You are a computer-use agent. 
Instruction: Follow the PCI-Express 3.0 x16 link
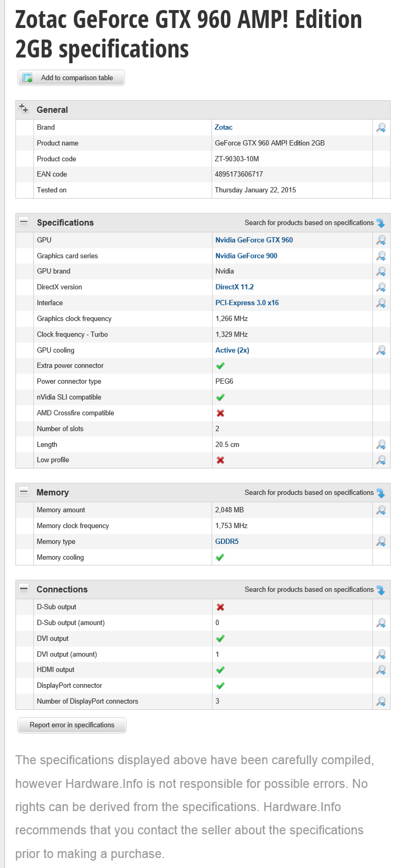(247, 303)
